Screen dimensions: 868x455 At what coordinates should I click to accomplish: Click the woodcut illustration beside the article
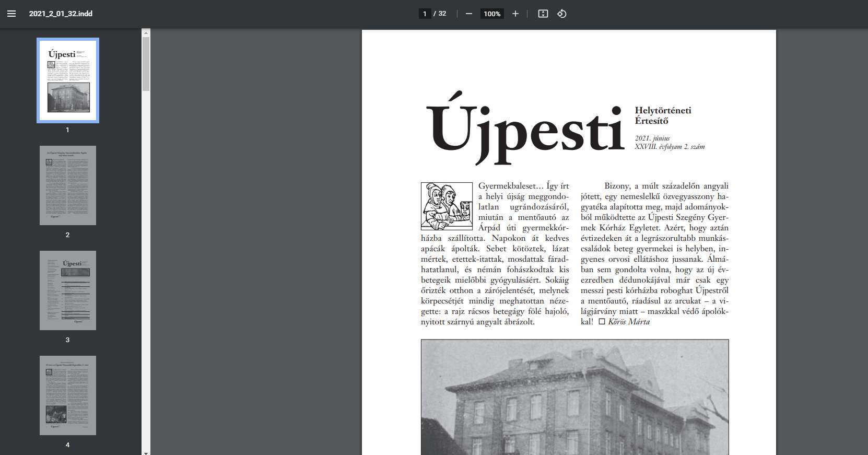pyautogui.click(x=447, y=206)
